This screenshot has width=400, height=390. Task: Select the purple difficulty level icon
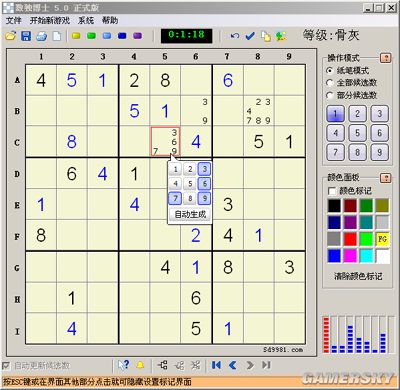pyautogui.click(x=138, y=36)
